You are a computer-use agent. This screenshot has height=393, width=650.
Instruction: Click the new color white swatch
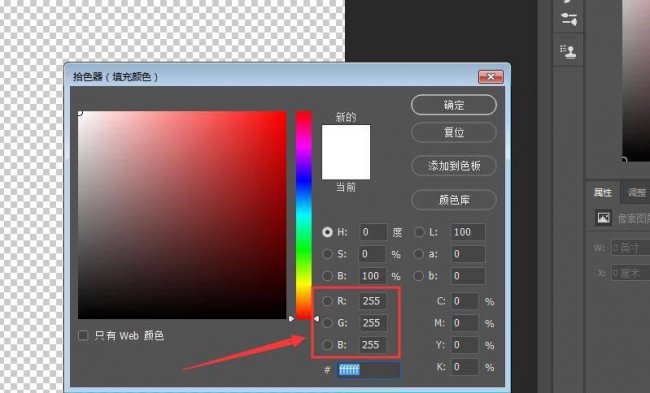point(346,138)
